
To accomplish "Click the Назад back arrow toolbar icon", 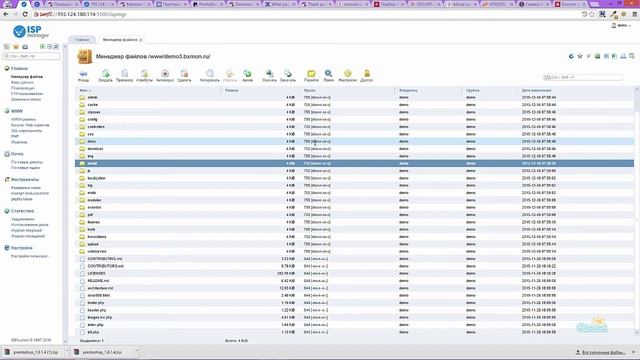I will [x=83, y=75].
